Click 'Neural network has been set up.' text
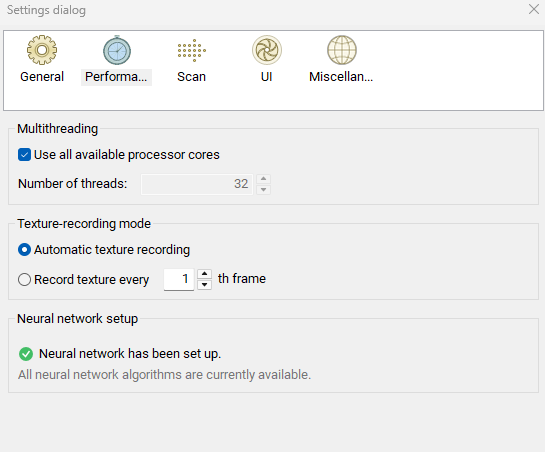The width and height of the screenshot is (545, 452). 130,354
